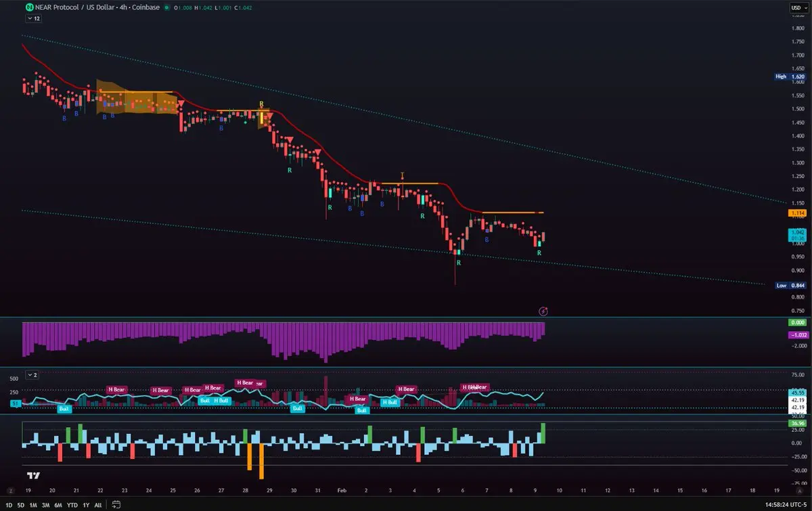Select the 5D date range
The width and height of the screenshot is (812, 511).
(21, 504)
